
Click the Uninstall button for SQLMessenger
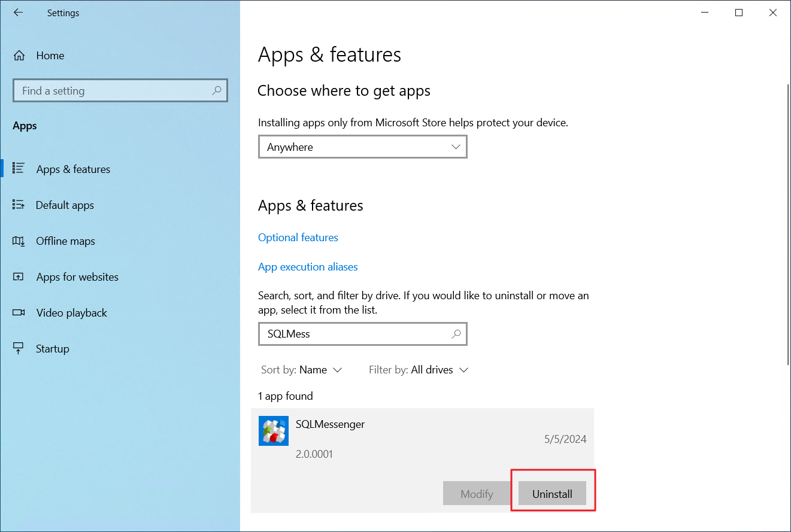tap(552, 494)
